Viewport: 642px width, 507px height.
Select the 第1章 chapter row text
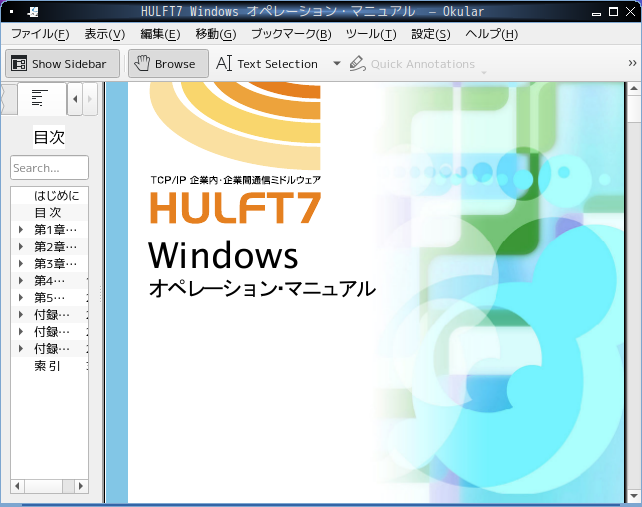point(55,230)
